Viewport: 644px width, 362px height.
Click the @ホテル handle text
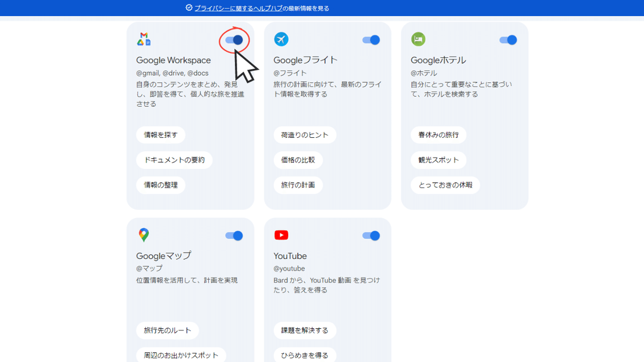coord(424,73)
